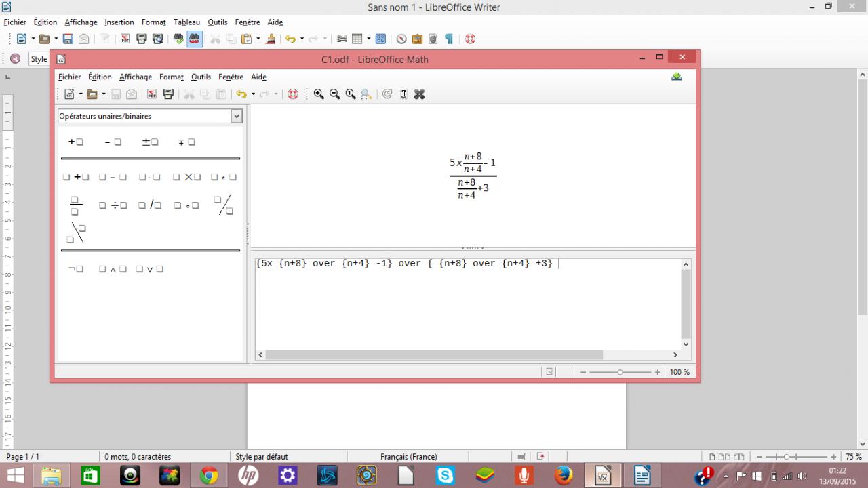Insert the unary minus sign operator
Screen dimensions: 868x488
[x=113, y=142]
